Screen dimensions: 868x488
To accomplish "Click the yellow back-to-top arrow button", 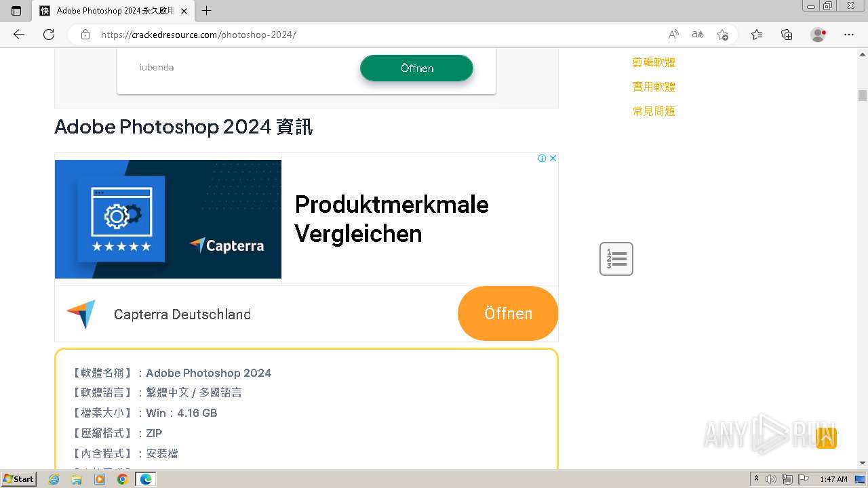I will [826, 438].
